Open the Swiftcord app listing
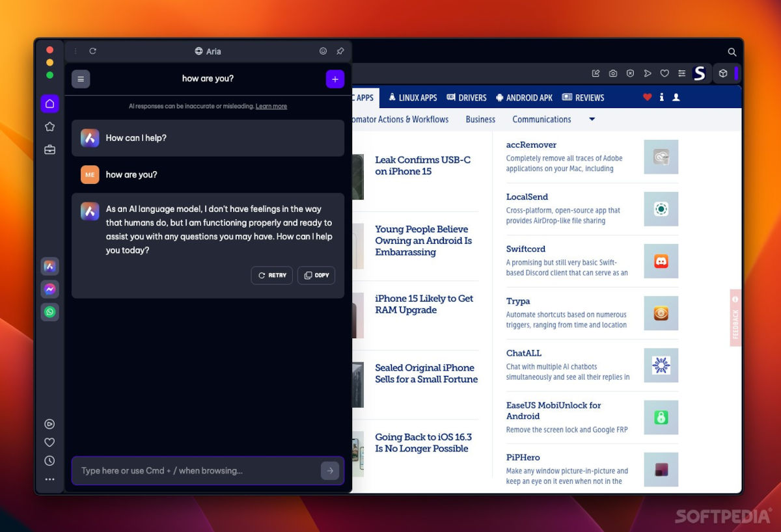This screenshot has height=532, width=781. point(526,248)
